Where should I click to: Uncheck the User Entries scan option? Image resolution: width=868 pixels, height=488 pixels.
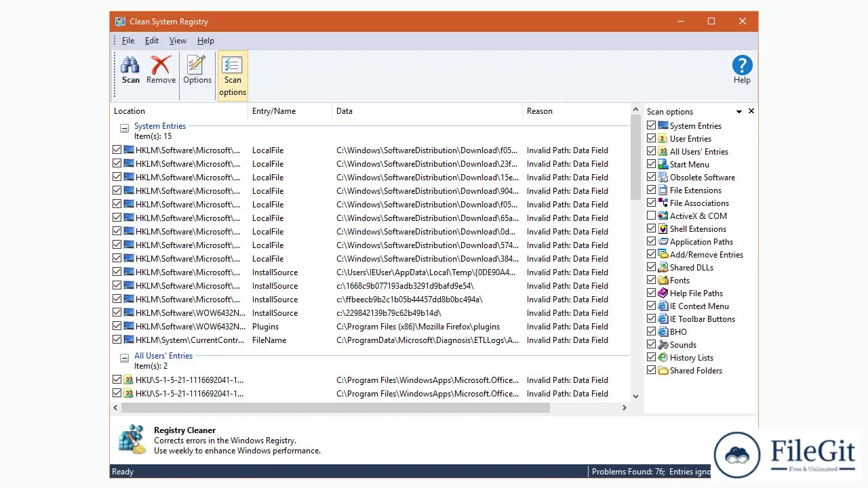tap(652, 138)
